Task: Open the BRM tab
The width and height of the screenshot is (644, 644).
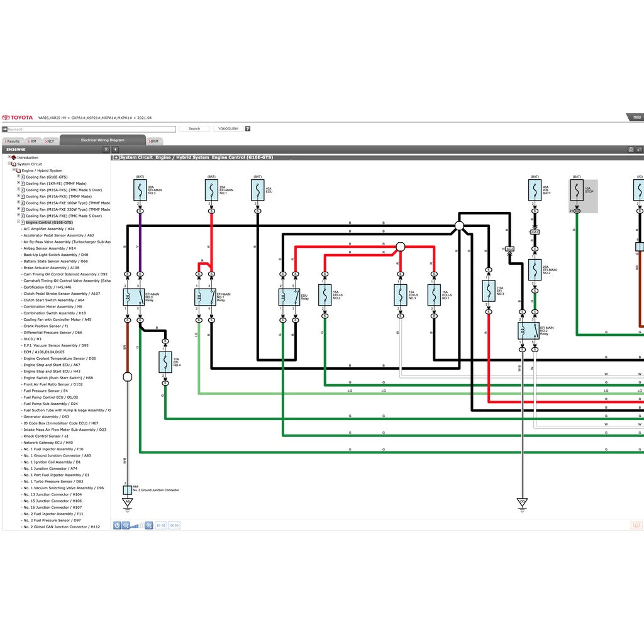Action: (154, 142)
